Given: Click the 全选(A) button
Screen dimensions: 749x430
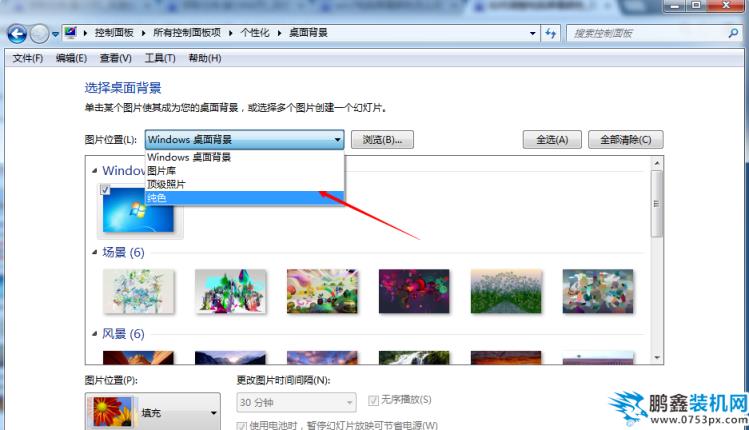Looking at the screenshot, I should [x=552, y=140].
